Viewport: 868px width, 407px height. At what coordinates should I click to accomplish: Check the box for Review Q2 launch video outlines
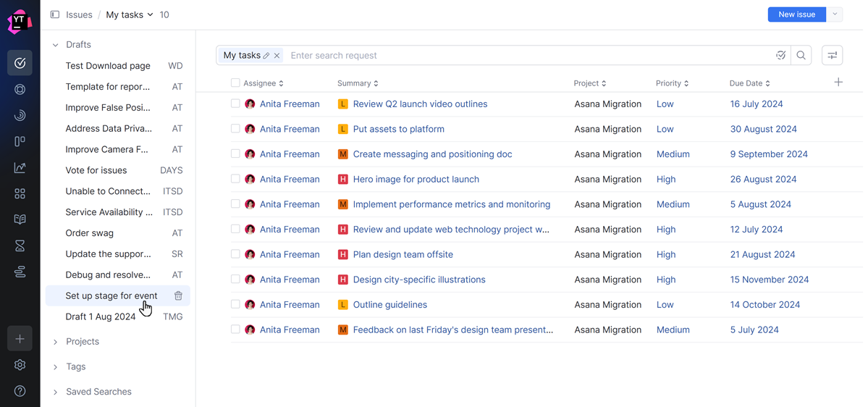[x=235, y=104]
